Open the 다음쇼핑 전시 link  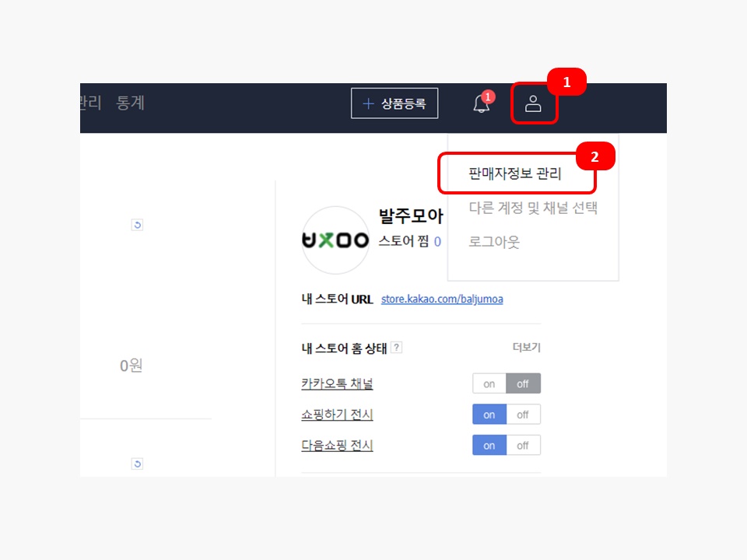[x=337, y=446]
